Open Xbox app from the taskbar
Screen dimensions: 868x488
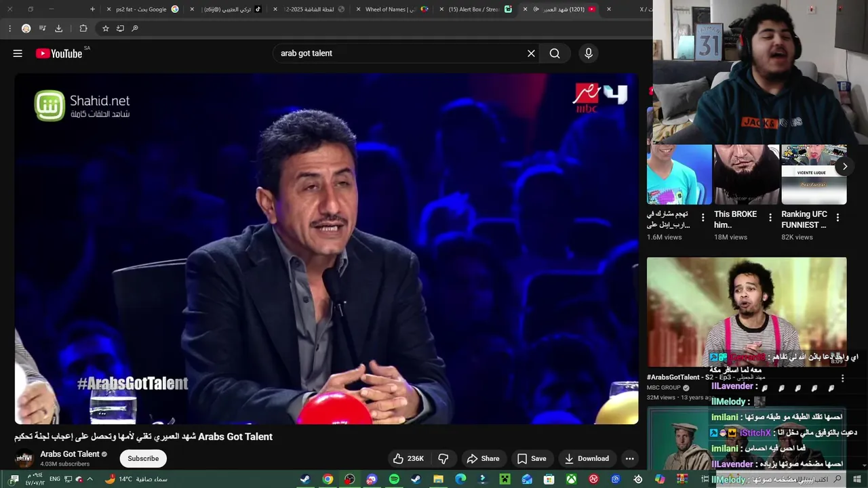(571, 479)
